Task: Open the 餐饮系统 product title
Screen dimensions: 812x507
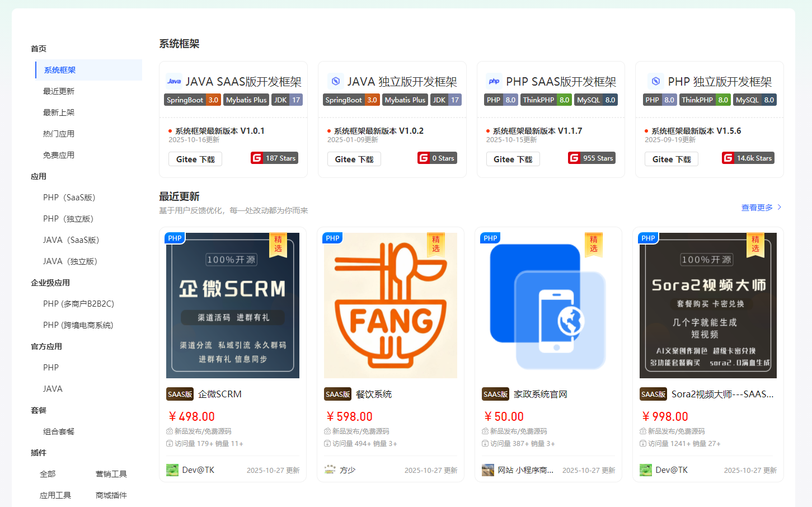Action: (374, 394)
